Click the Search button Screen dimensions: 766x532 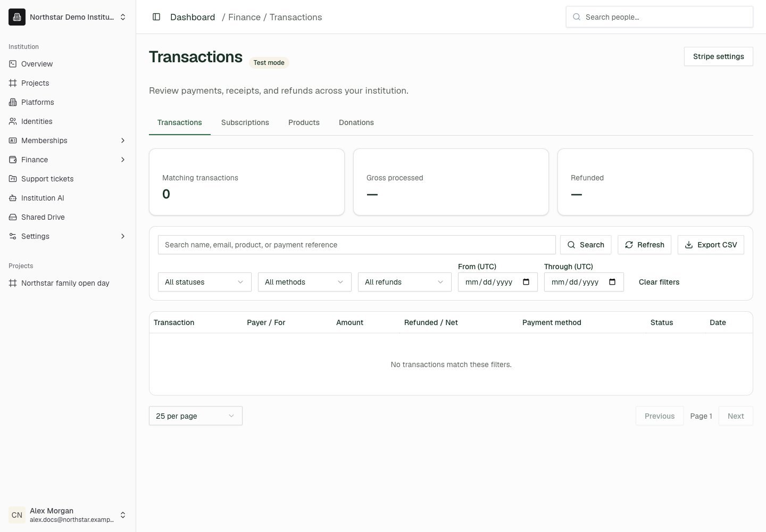pos(586,245)
